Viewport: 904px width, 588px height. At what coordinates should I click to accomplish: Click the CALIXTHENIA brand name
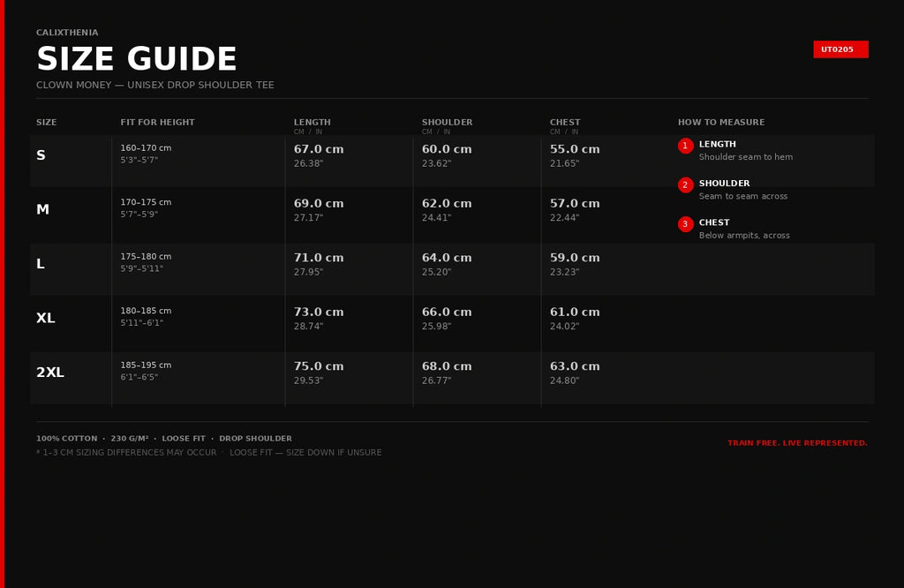[x=67, y=33]
